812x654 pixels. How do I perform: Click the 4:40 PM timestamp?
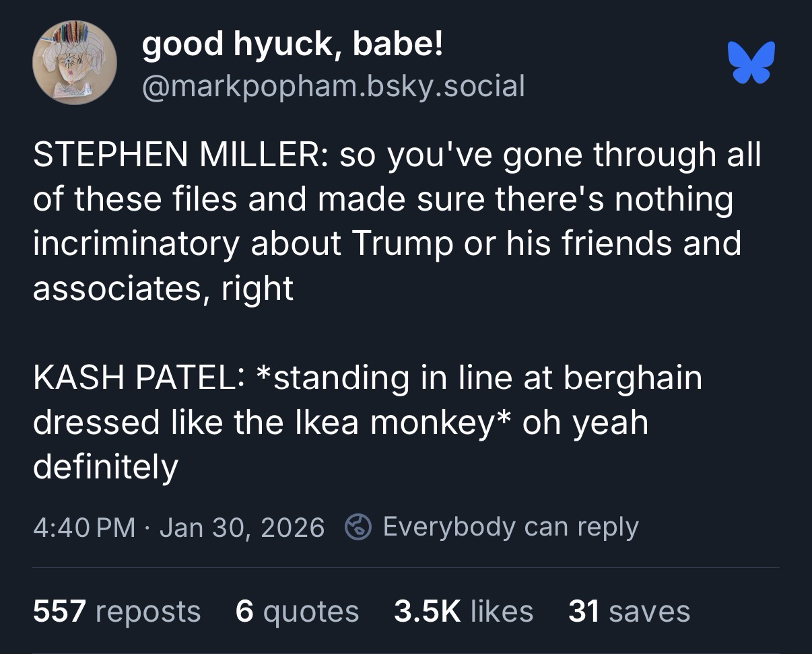pyautogui.click(x=84, y=527)
